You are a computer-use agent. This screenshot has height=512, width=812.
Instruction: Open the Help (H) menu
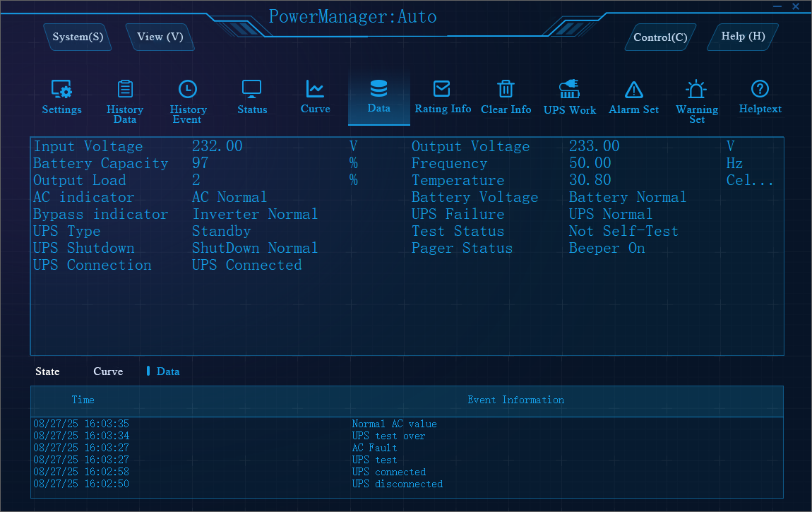[x=743, y=36]
